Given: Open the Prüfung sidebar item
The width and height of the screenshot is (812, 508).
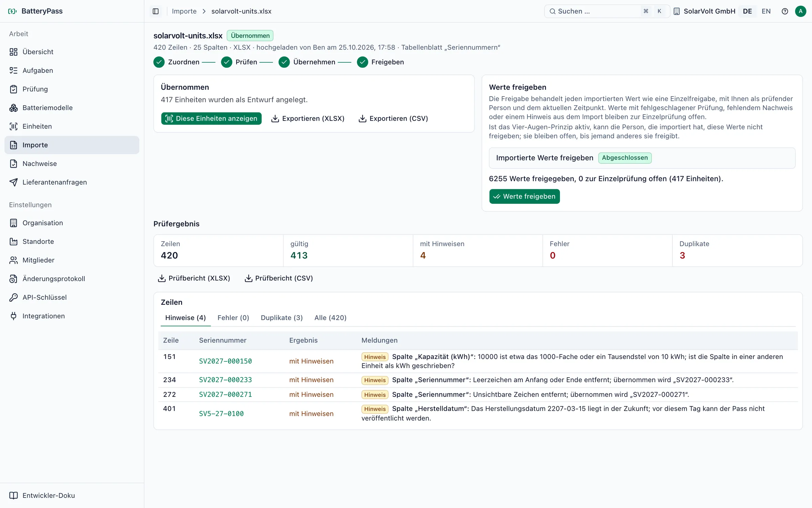Looking at the screenshot, I should pos(72,89).
